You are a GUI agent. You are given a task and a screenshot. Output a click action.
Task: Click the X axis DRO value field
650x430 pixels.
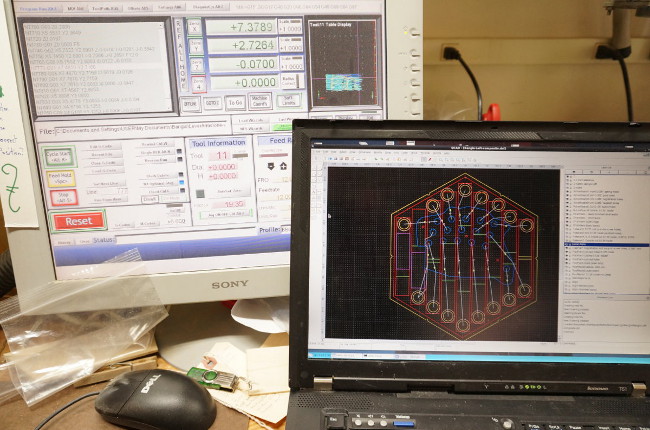(240, 27)
